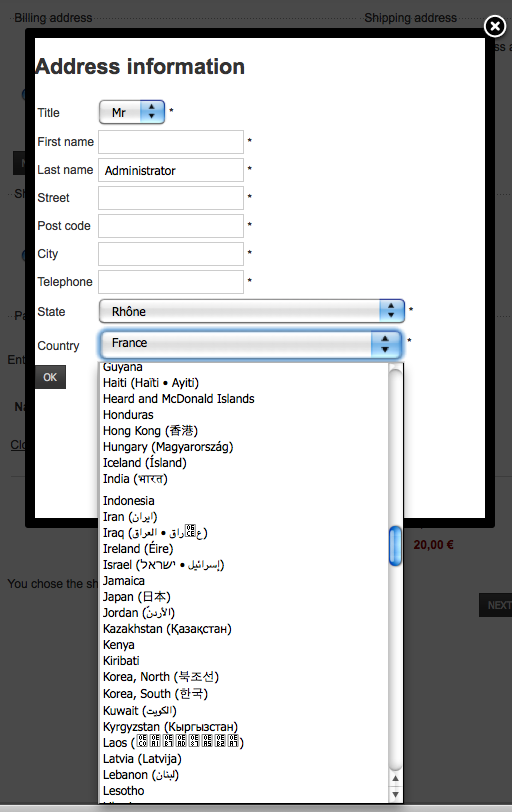This screenshot has width=512, height=812.
Task: Select Heard and McDonald Islands
Action: 243,399
